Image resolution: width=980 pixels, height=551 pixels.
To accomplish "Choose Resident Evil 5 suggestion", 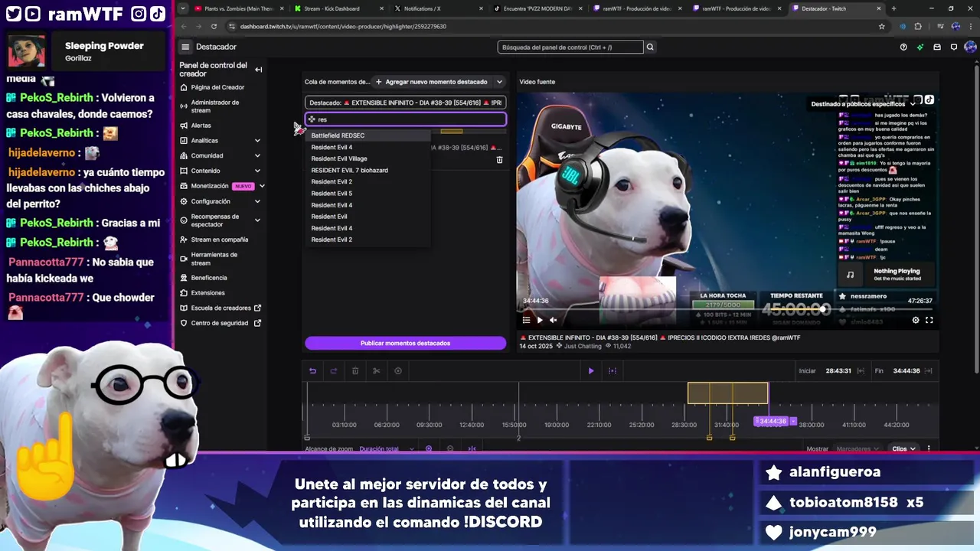I will coord(332,194).
